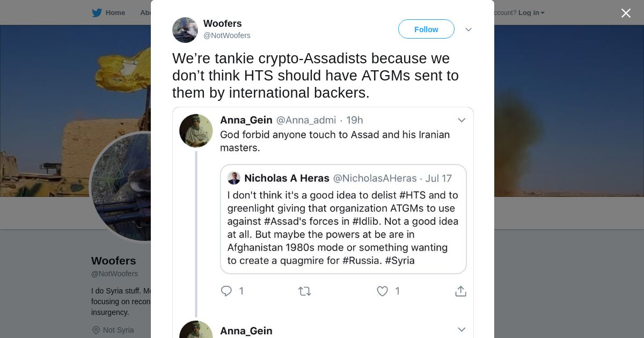Click the 19h timestamp on Anna_Gein tweet
644x338 pixels.
(355, 120)
